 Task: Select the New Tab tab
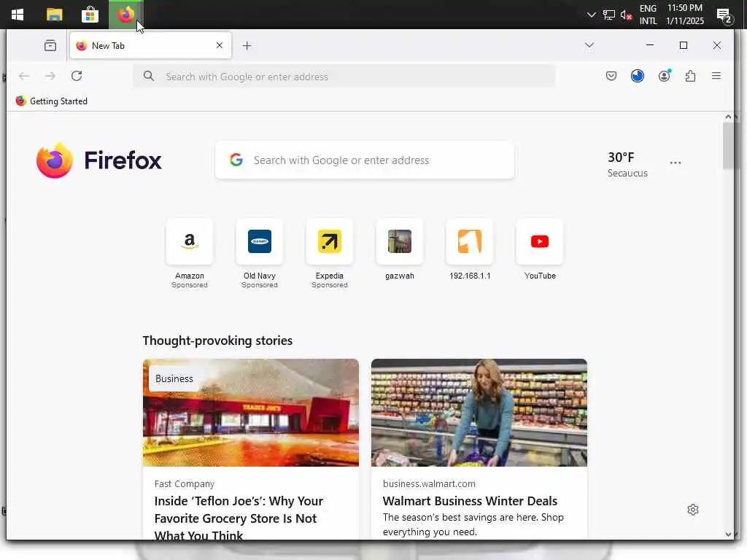pyautogui.click(x=150, y=46)
